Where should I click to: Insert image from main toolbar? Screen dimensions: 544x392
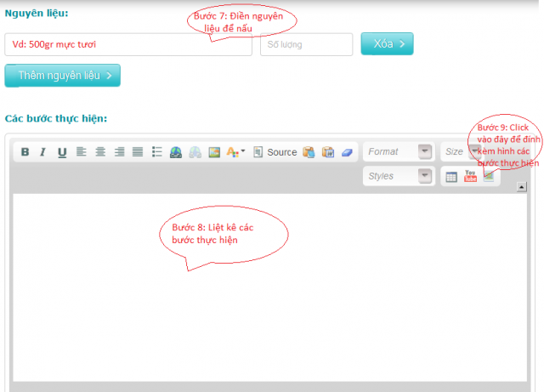pyautogui.click(x=214, y=152)
